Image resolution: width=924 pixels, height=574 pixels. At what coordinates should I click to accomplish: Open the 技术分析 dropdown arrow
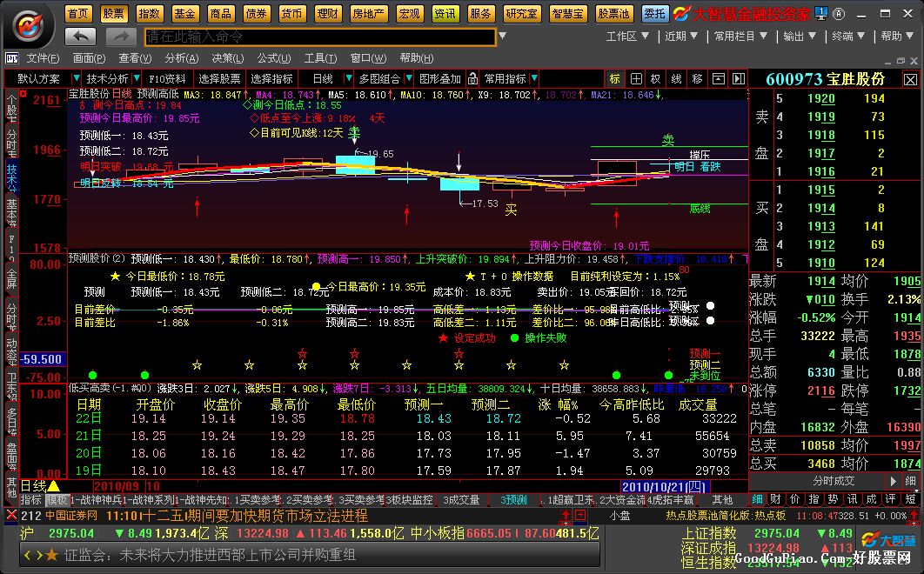(x=137, y=78)
